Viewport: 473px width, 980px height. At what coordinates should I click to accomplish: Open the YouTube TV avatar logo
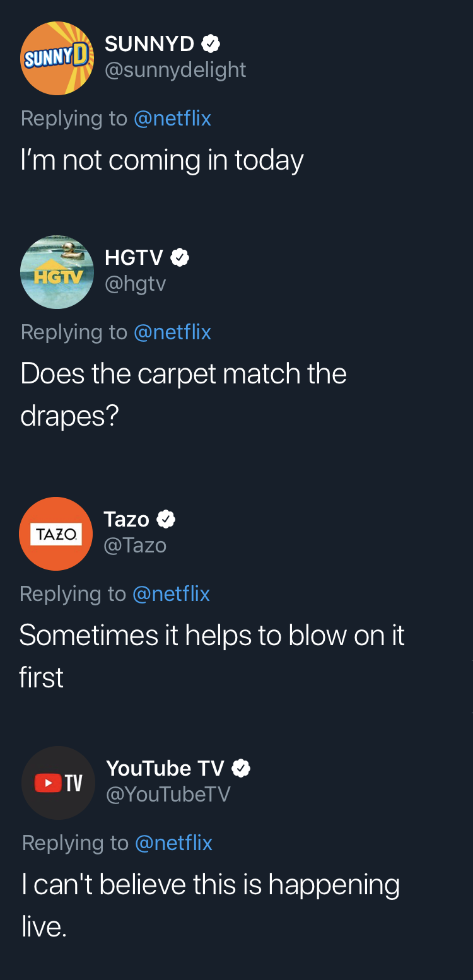(x=59, y=783)
